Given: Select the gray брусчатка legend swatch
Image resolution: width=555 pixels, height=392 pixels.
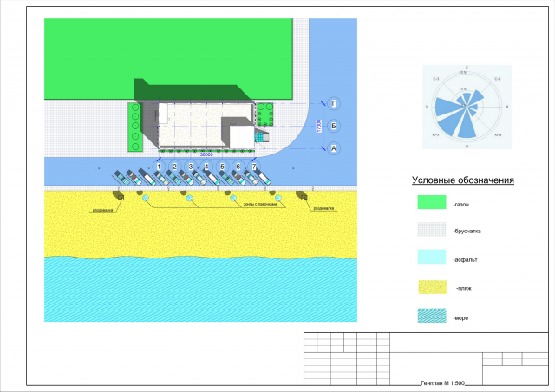Looking at the screenshot, I should coord(432,229).
